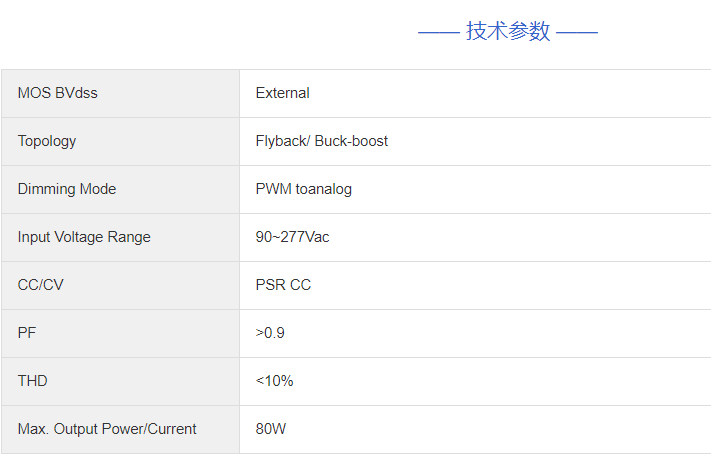
Task: Click the 80W output power value
Action: 271,429
